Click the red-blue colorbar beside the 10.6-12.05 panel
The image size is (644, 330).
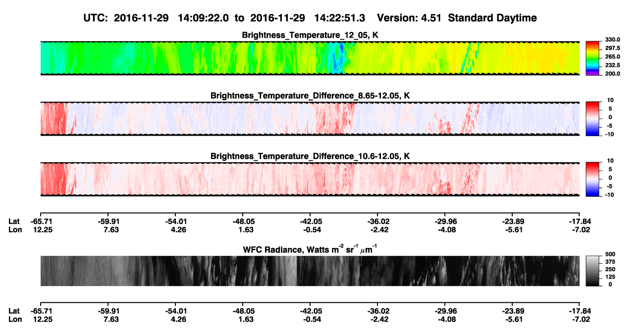pyautogui.click(x=592, y=179)
